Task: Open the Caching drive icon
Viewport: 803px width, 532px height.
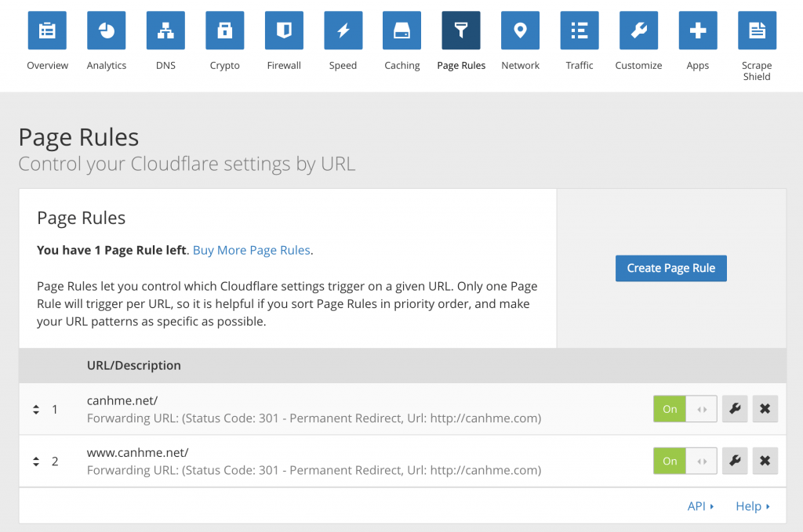Action: coord(402,31)
